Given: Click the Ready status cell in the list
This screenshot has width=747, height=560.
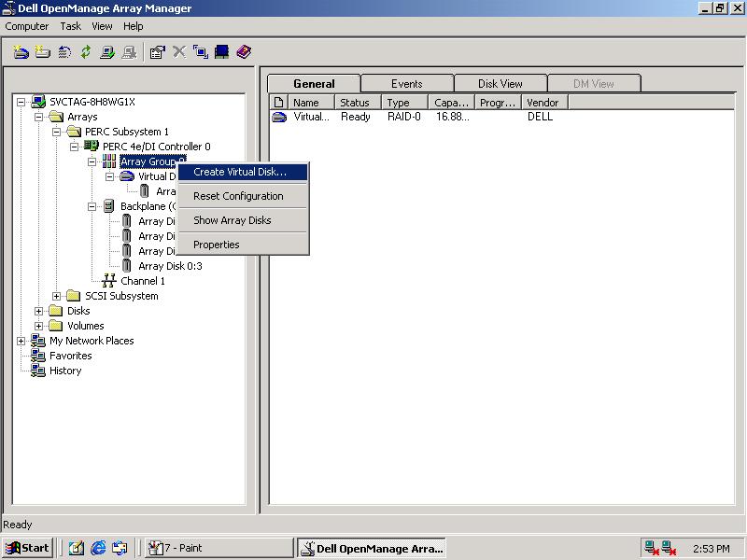Looking at the screenshot, I should (x=356, y=117).
